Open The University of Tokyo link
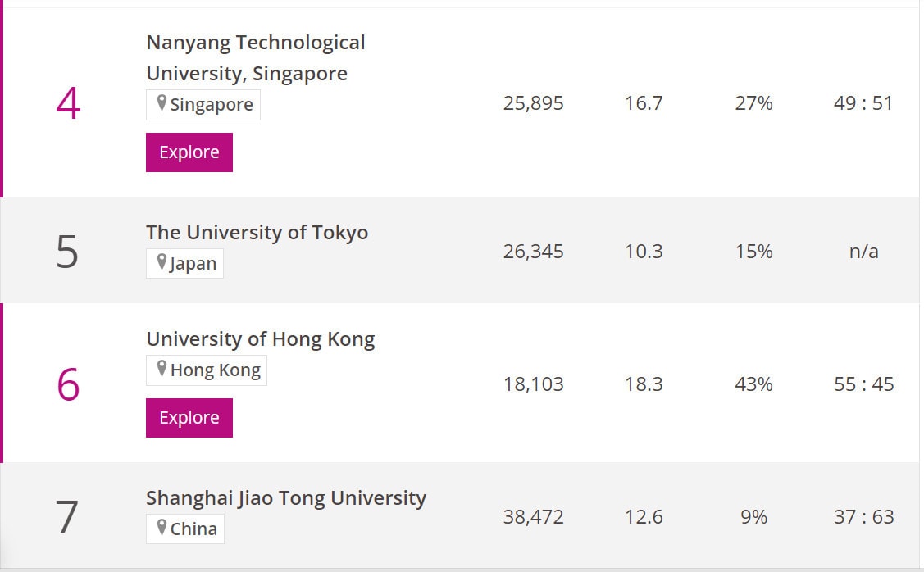 257,232
